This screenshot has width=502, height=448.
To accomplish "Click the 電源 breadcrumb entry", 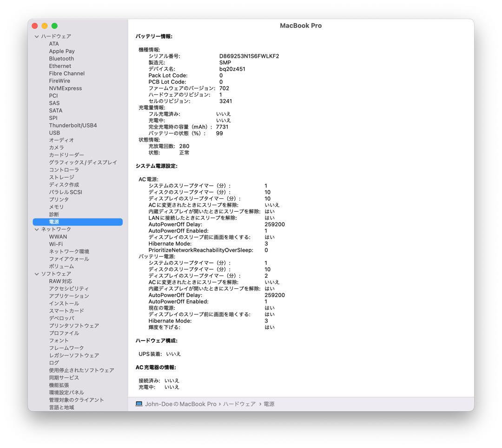I will coord(270,404).
